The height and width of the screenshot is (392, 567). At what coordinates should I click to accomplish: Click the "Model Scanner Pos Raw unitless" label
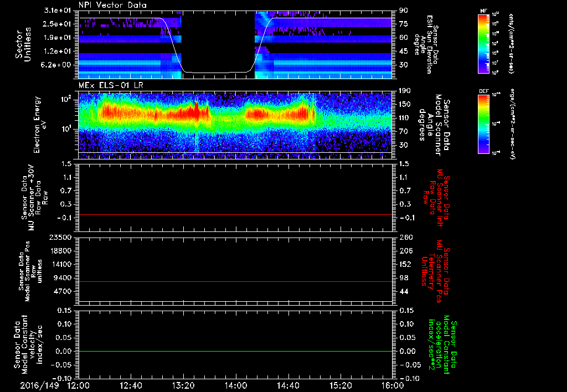pos(31,271)
